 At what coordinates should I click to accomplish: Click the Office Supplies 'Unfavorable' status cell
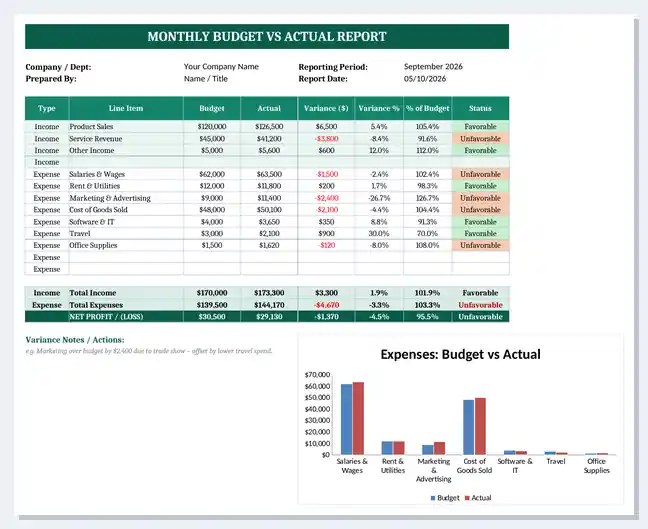coord(480,245)
